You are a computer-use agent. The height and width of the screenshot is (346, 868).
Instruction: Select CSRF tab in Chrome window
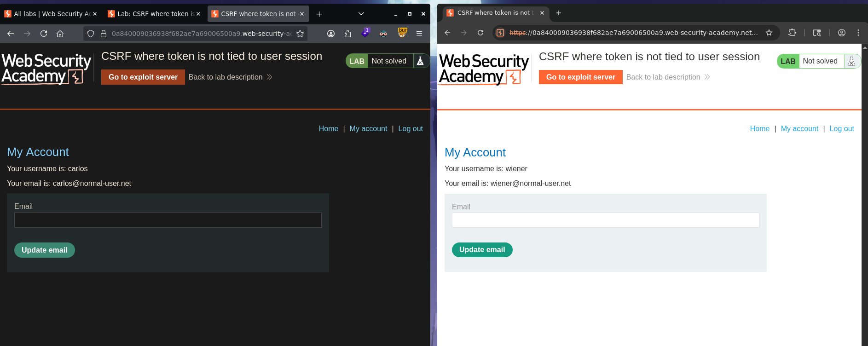[495, 13]
